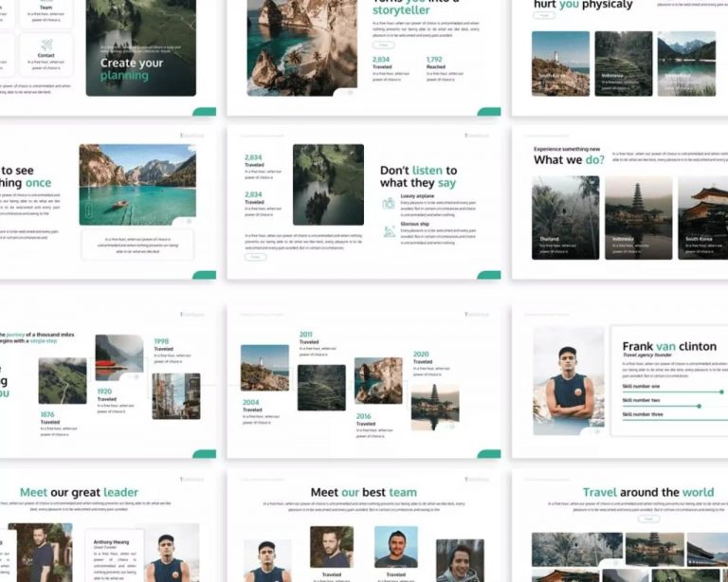Click the 'Meet our best team' heading

click(363, 492)
